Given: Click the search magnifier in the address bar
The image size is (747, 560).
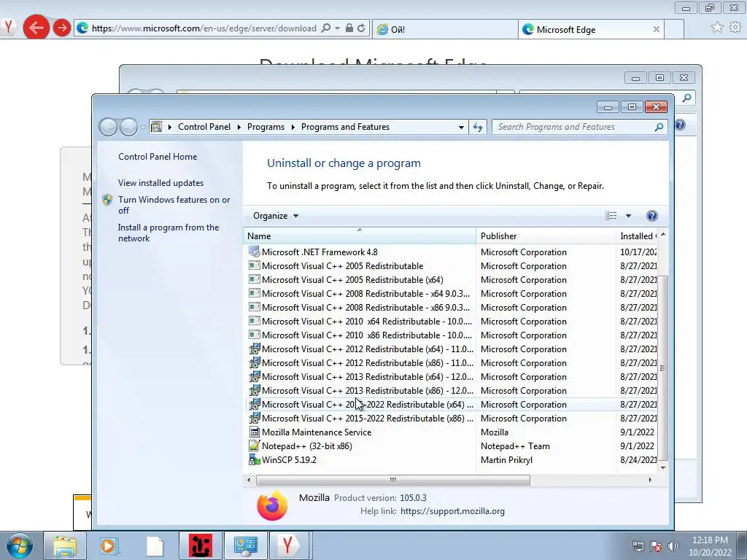Looking at the screenshot, I should 326,28.
